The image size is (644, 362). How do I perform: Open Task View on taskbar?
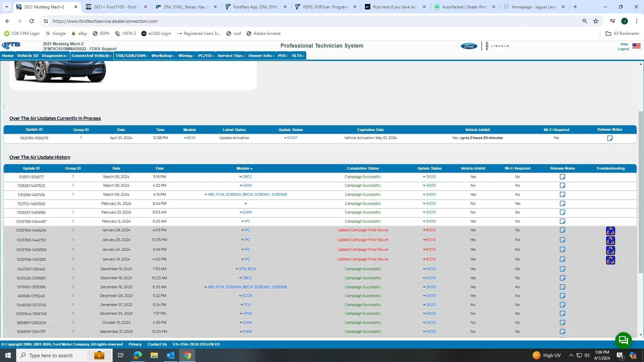120,355
